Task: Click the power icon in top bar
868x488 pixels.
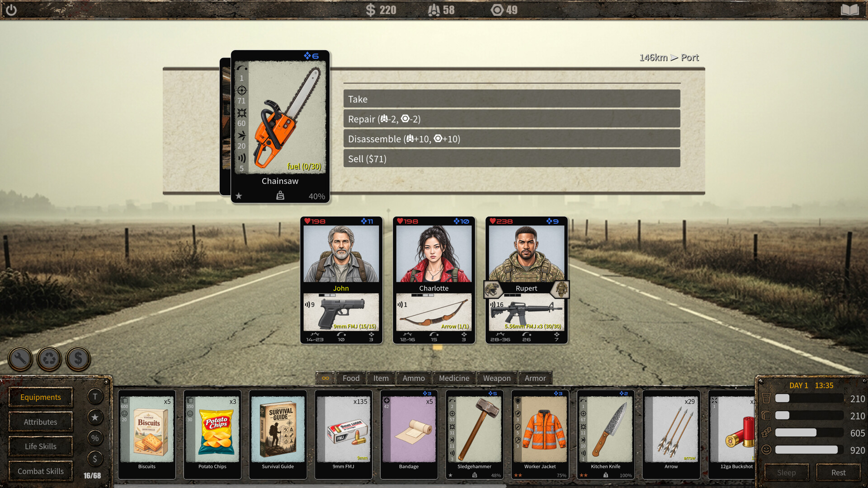Action: 11,9
